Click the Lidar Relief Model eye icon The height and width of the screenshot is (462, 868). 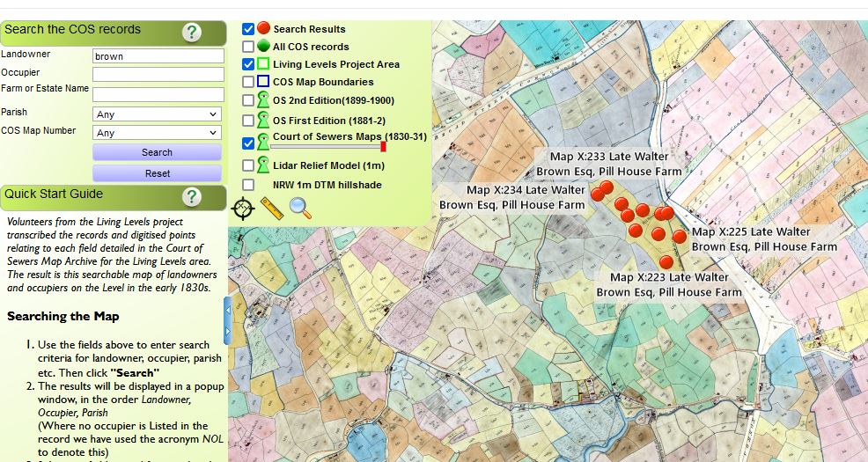click(263, 165)
